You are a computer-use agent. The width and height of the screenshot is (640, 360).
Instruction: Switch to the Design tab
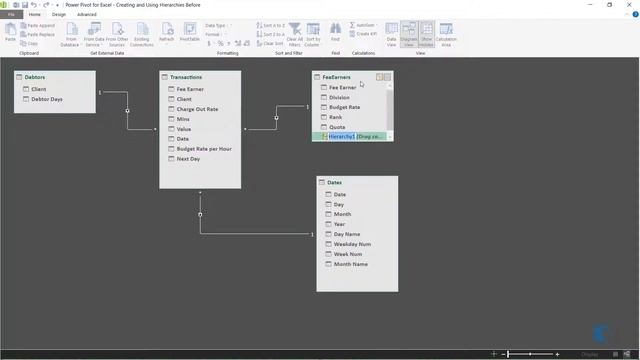coord(59,14)
